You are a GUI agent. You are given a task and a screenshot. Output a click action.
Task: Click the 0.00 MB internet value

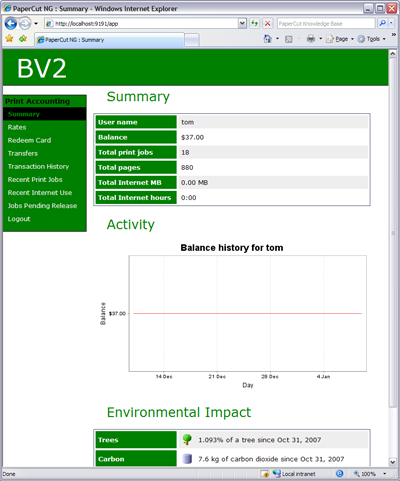point(194,183)
